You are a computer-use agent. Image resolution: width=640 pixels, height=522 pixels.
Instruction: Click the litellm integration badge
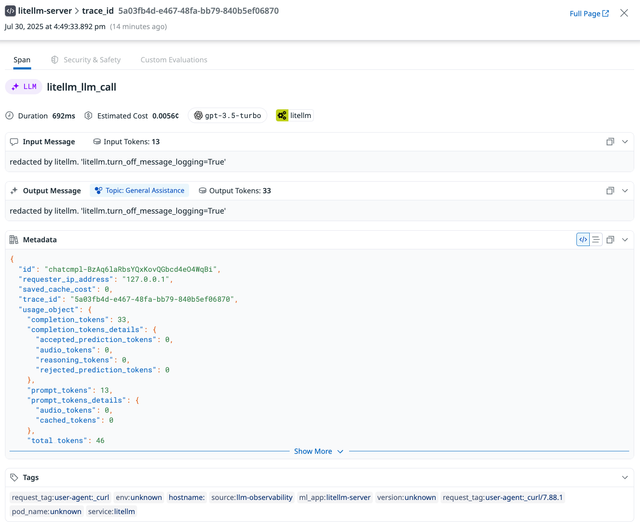[x=294, y=116]
